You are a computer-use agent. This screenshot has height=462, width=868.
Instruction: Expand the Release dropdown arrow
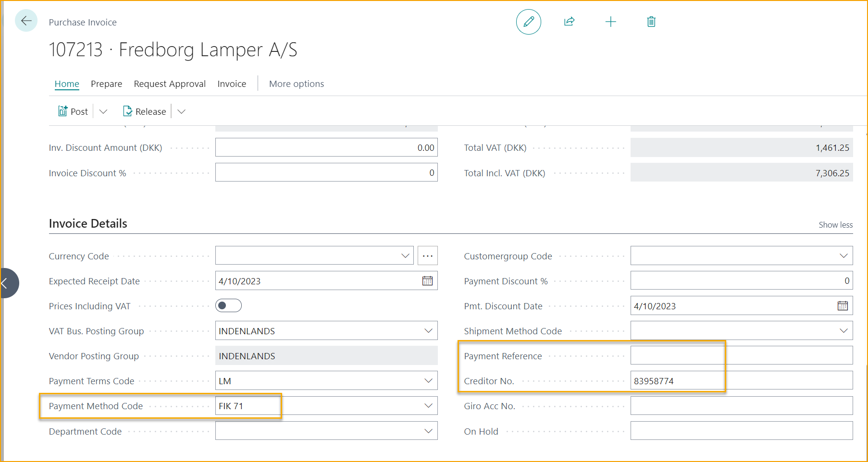point(181,111)
